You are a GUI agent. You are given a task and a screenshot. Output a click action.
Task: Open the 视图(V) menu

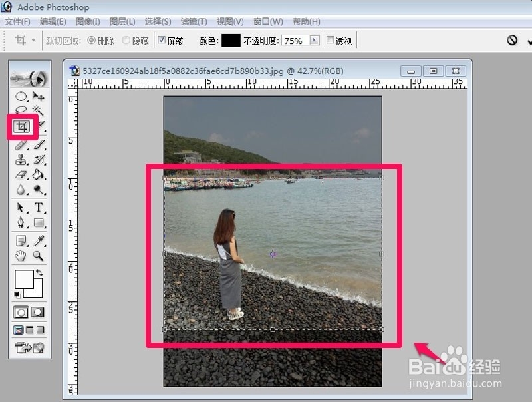[x=230, y=22]
